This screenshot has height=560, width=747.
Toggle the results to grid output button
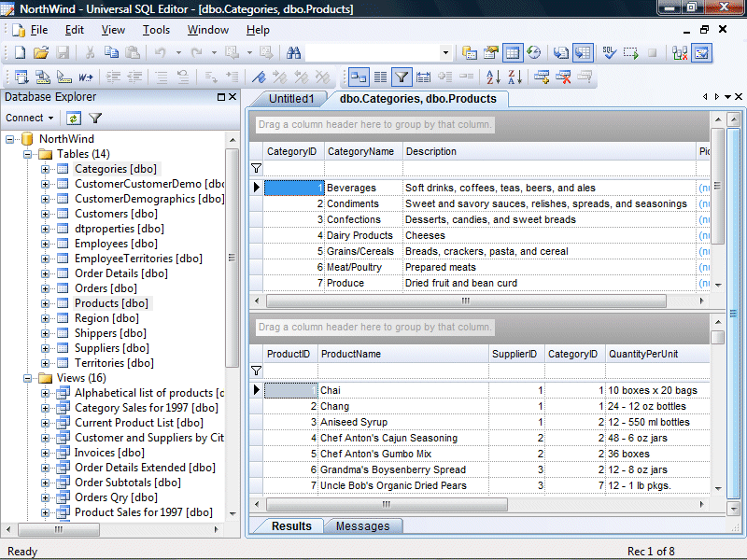(x=583, y=52)
